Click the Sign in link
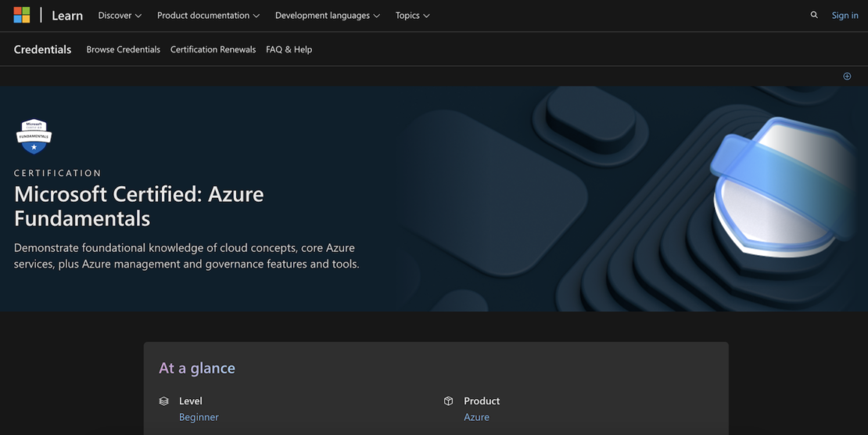The image size is (868, 435). 845,16
